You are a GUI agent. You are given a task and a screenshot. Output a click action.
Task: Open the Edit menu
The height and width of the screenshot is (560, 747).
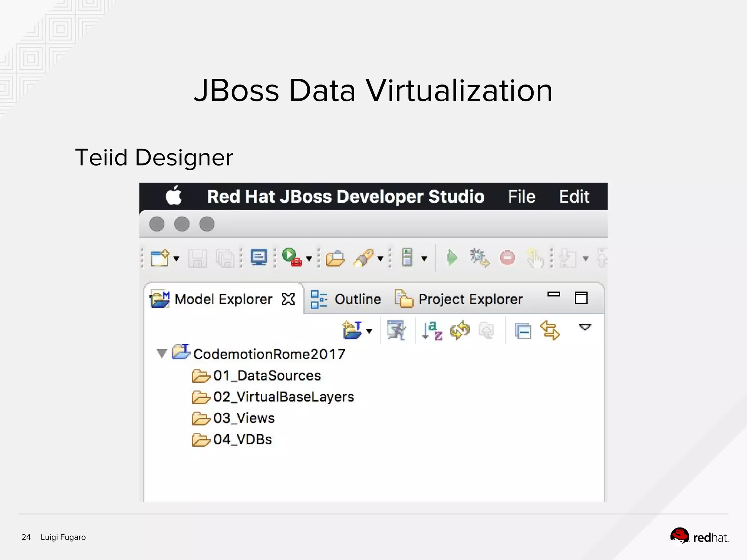tap(574, 197)
